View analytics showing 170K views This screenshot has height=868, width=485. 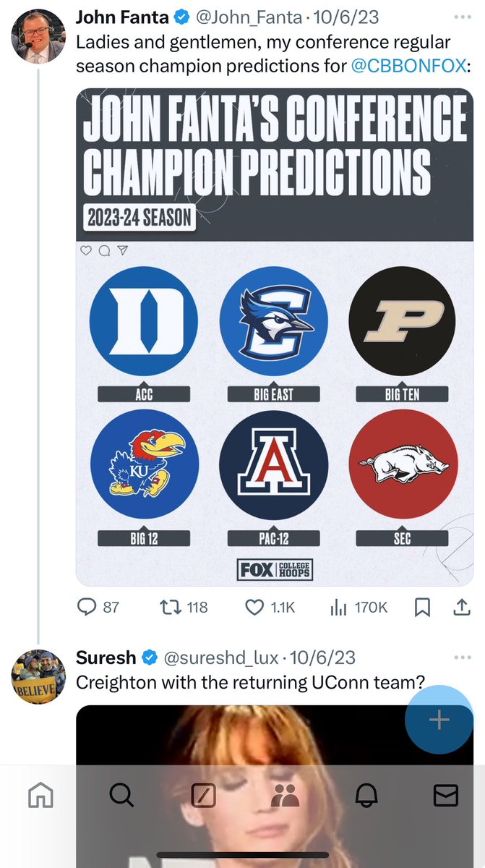359,608
